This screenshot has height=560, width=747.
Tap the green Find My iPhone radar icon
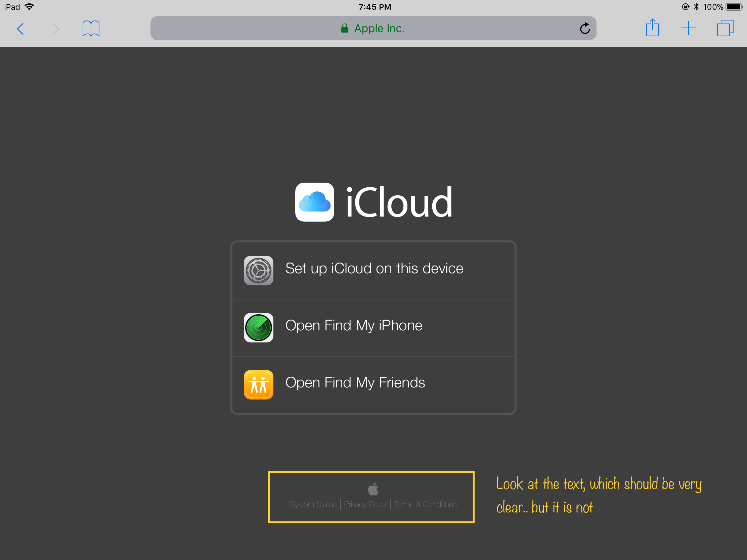click(258, 327)
